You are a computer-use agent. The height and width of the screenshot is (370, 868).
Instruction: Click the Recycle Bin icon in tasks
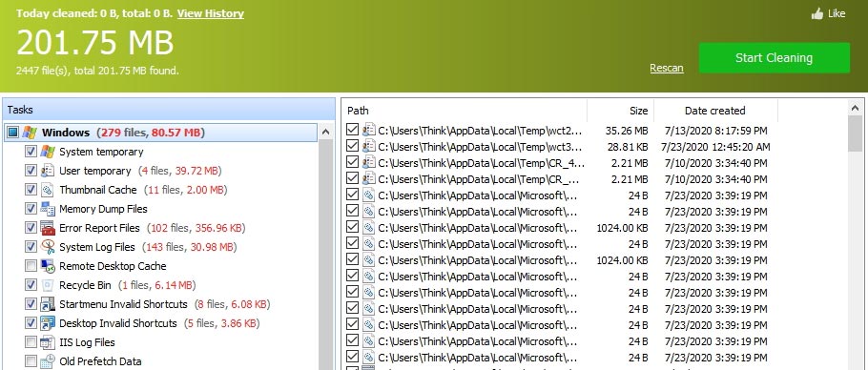click(x=47, y=285)
